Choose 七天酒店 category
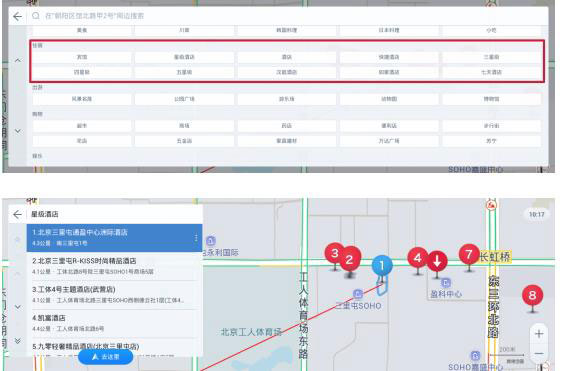562x371 pixels. [x=491, y=72]
